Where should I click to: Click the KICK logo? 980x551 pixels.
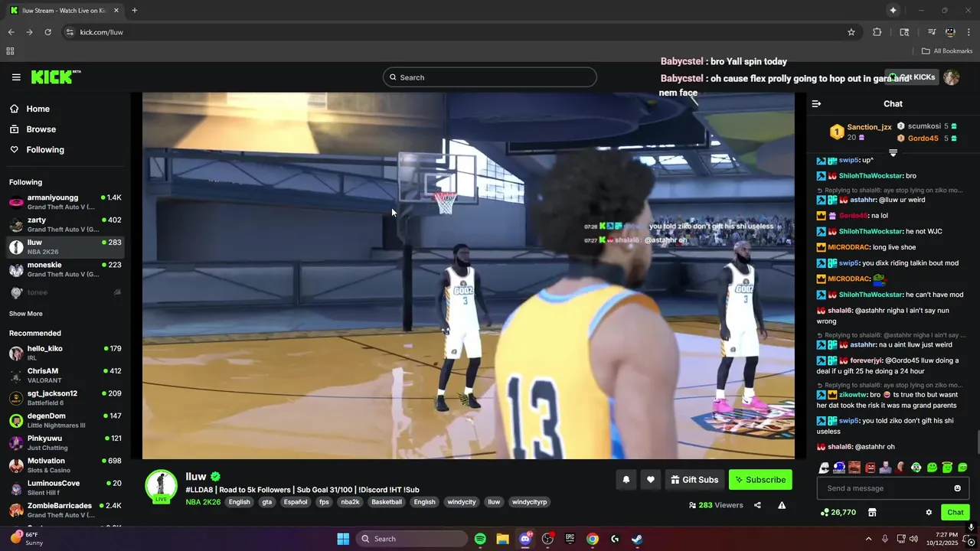pos(55,77)
